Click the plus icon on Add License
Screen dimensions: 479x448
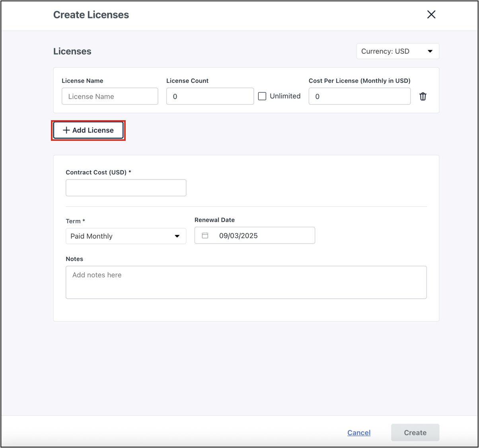pyautogui.click(x=66, y=130)
